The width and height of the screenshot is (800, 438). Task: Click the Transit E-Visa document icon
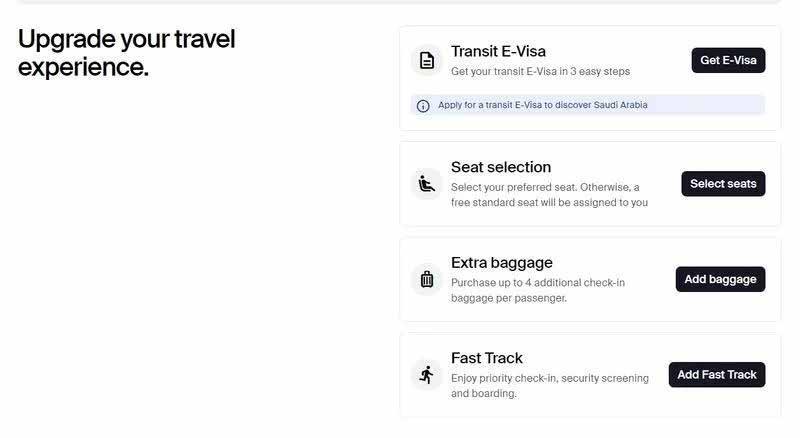point(427,61)
